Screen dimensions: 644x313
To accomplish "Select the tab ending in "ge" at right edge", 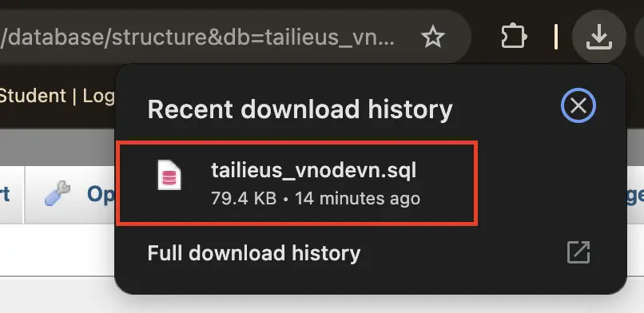I will [x=635, y=195].
